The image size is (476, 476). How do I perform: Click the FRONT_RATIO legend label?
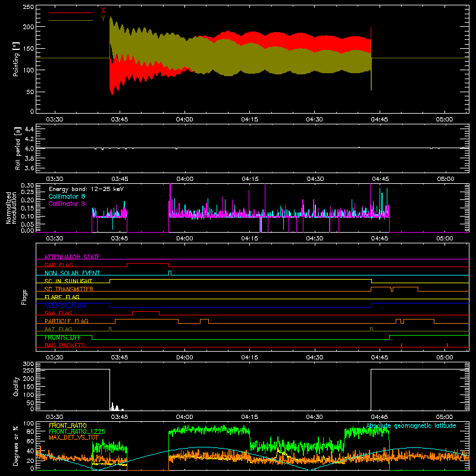(x=68, y=425)
